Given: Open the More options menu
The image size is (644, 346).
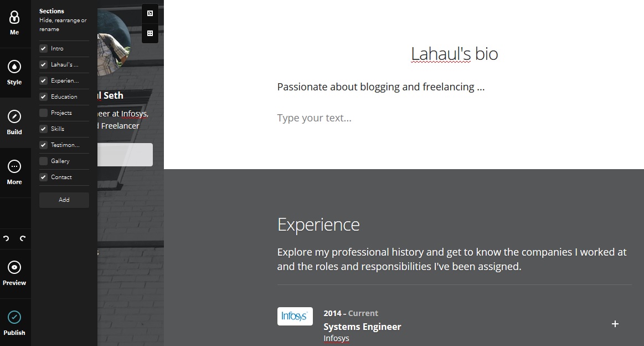Looking at the screenshot, I should click(x=14, y=172).
